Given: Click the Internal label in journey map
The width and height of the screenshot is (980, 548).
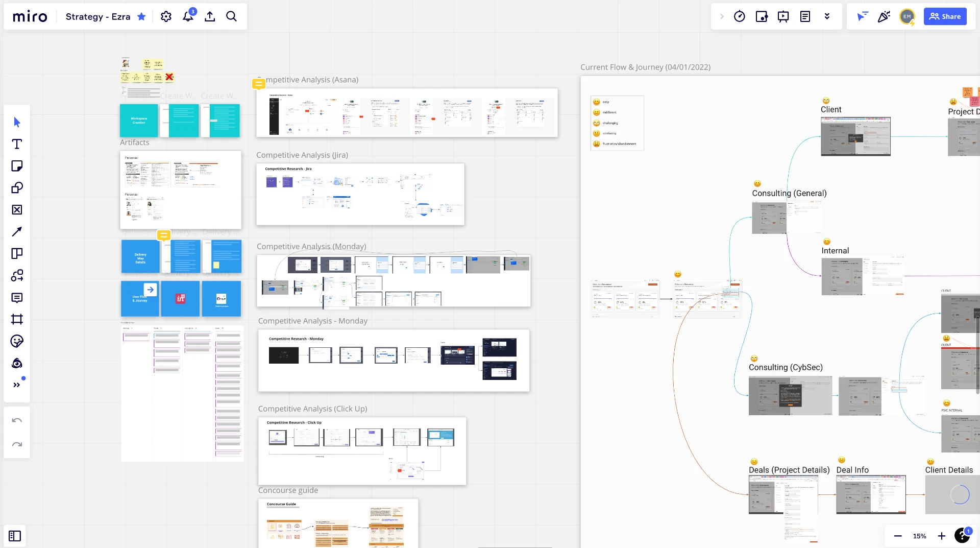Looking at the screenshot, I should (x=835, y=251).
